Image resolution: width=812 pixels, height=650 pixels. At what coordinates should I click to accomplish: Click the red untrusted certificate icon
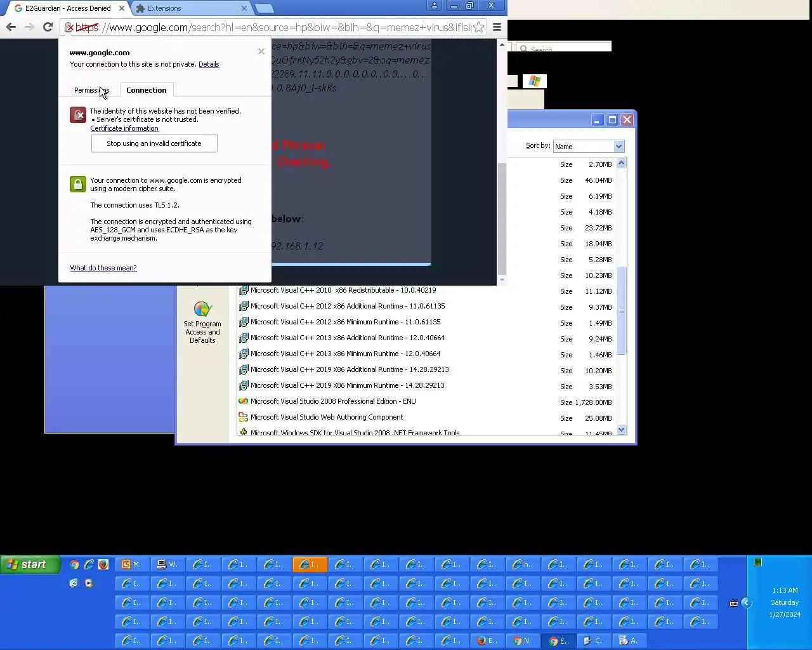click(x=78, y=115)
